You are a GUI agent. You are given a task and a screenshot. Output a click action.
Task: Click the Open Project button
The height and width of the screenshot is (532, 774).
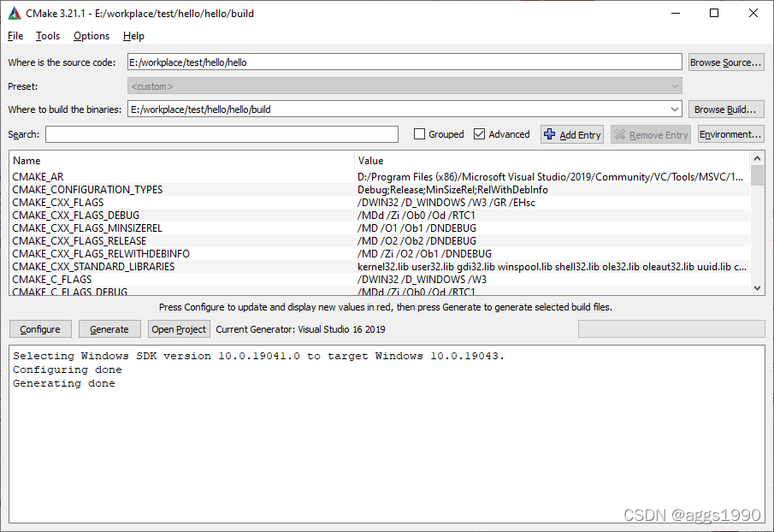pyautogui.click(x=179, y=329)
